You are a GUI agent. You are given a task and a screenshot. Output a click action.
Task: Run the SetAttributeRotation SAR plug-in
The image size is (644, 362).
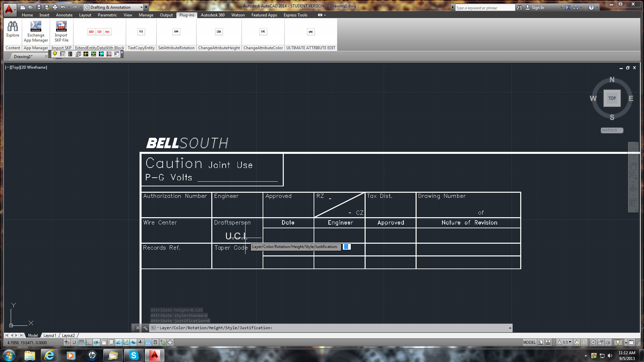coord(176,32)
